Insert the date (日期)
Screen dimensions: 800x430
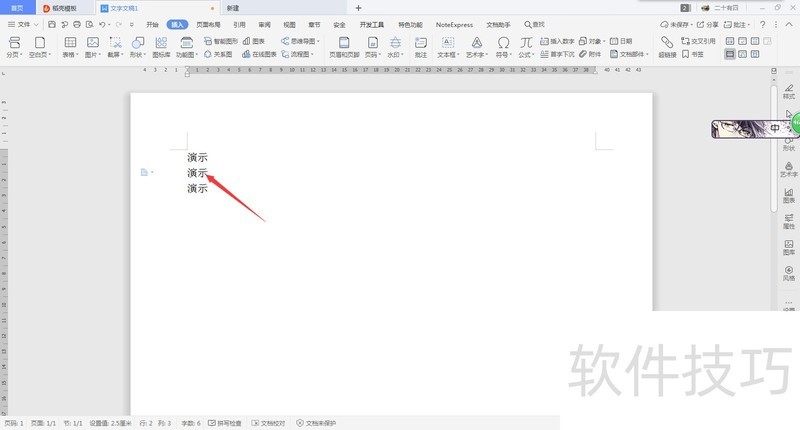[x=621, y=41]
